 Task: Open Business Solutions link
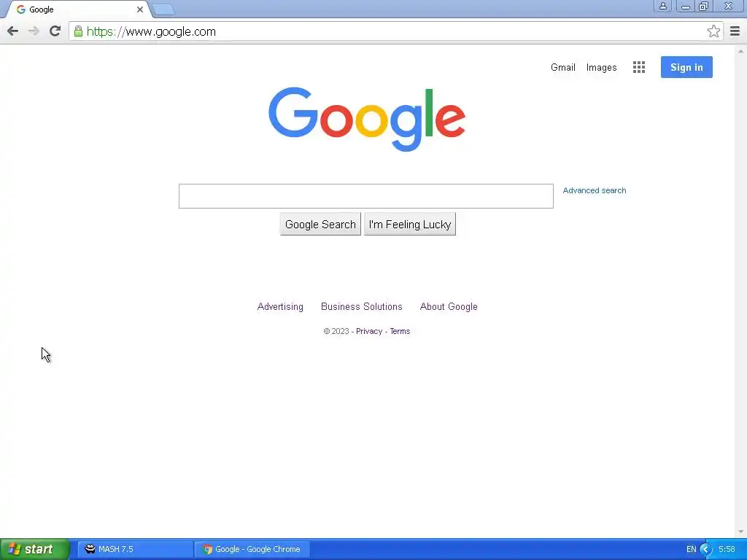tap(362, 307)
